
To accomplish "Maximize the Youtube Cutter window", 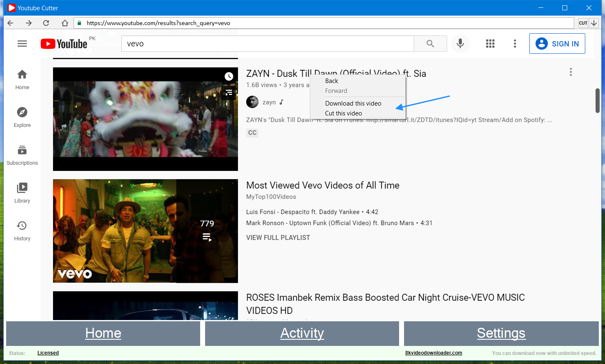I will coord(565,8).
